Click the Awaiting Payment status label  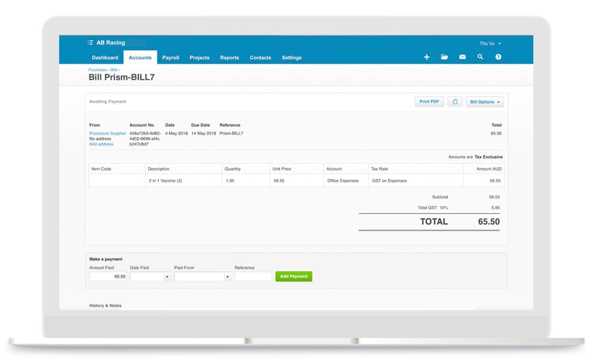pyautogui.click(x=108, y=101)
